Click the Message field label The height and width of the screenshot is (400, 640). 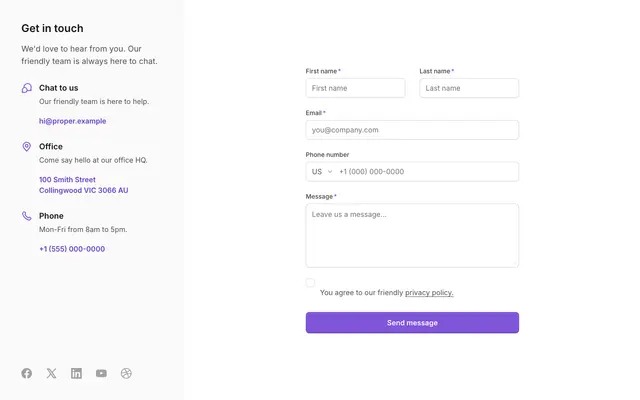[x=319, y=196]
